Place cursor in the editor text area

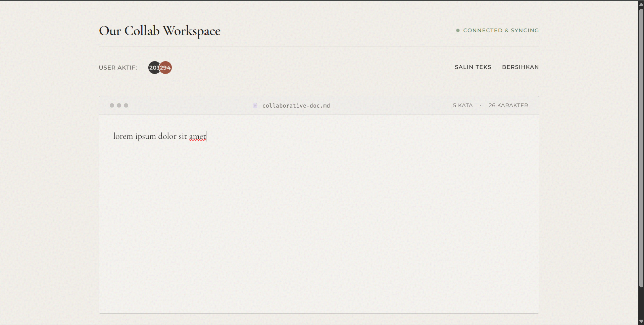tap(319, 214)
